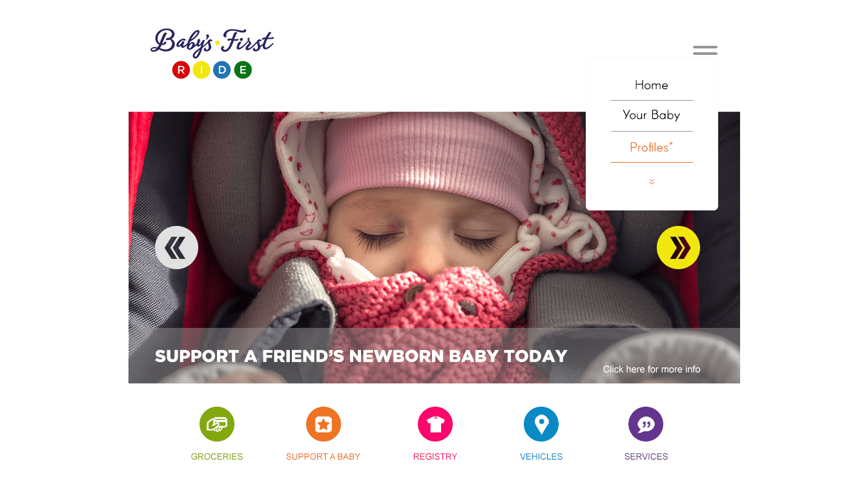Click the Baby's First Ride logo
Screen dimensions: 868x488
click(x=212, y=53)
